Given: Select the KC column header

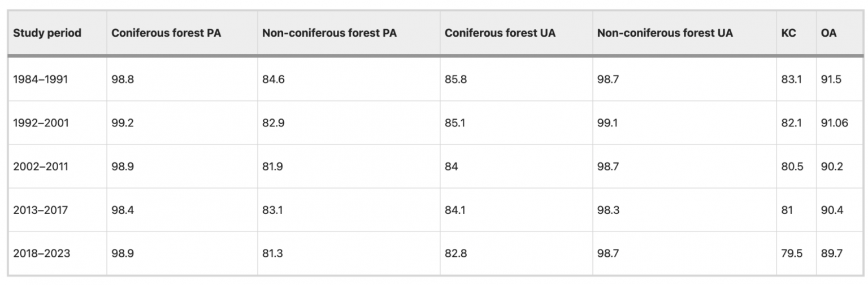Looking at the screenshot, I should point(788,33).
